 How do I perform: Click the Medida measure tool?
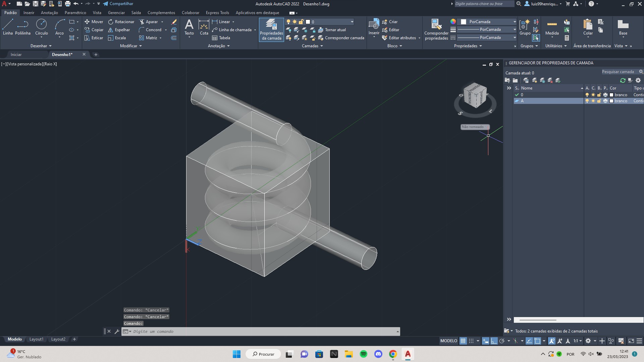pyautogui.click(x=552, y=27)
